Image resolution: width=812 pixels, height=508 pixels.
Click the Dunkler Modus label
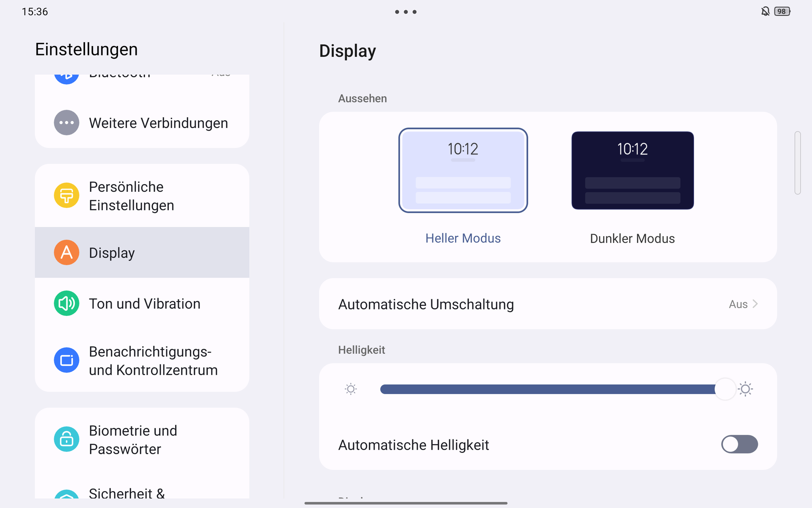(x=632, y=238)
